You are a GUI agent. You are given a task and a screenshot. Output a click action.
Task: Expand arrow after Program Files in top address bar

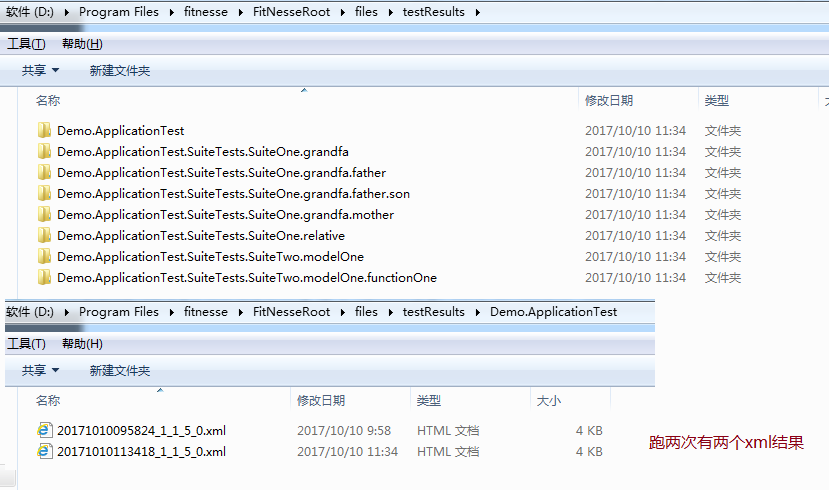[171, 12]
